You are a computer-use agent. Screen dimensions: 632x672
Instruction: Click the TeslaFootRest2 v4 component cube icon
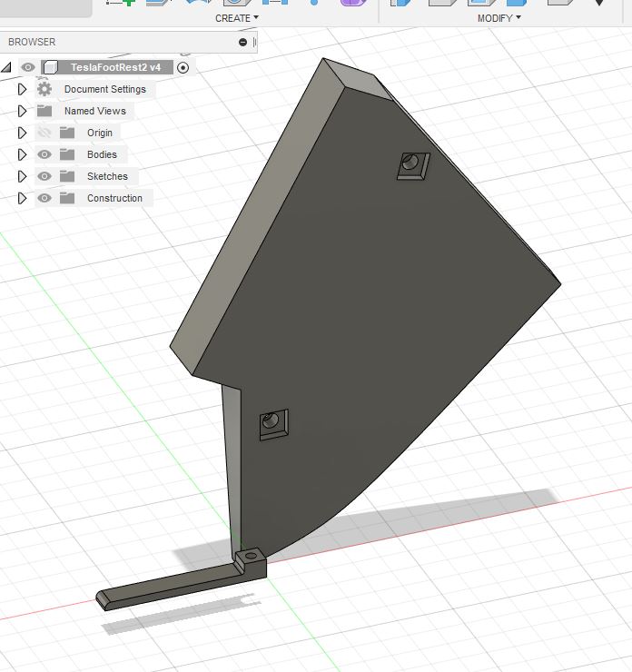(50, 67)
